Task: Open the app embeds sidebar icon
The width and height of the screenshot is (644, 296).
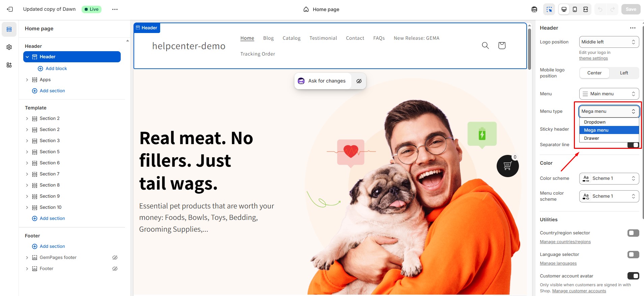Action: (x=9, y=65)
